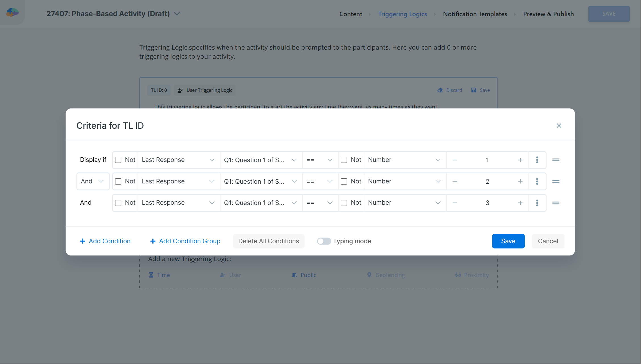Screen dimensions: 641x364
Task: Click plus icon to increase value 2
Action: (520, 181)
